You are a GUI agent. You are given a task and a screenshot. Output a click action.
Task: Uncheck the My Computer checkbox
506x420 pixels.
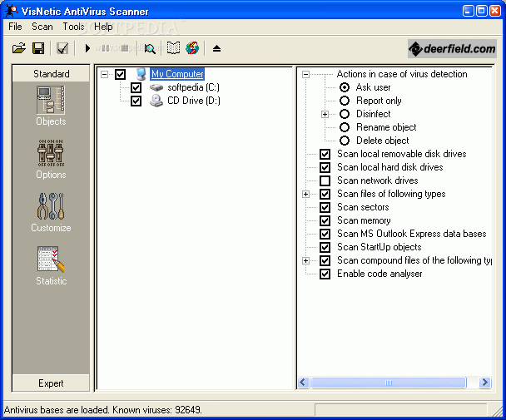(x=120, y=74)
